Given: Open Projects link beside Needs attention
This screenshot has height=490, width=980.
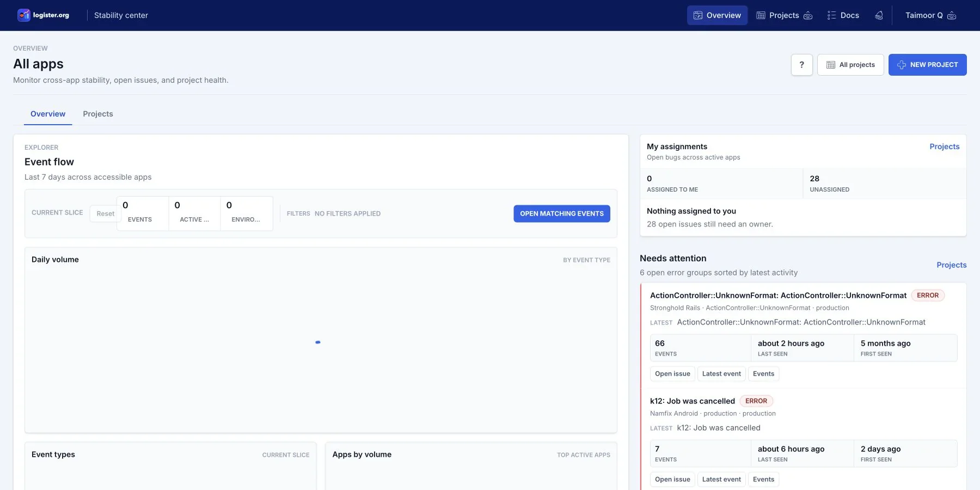Looking at the screenshot, I should point(951,265).
